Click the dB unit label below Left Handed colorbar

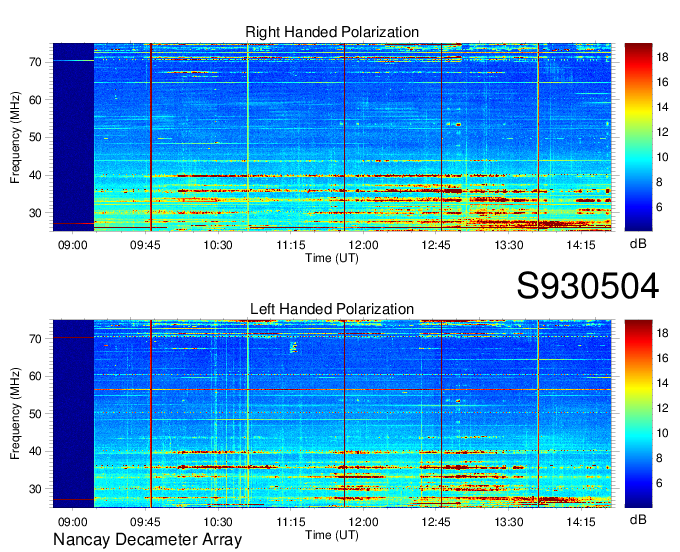pos(638,519)
